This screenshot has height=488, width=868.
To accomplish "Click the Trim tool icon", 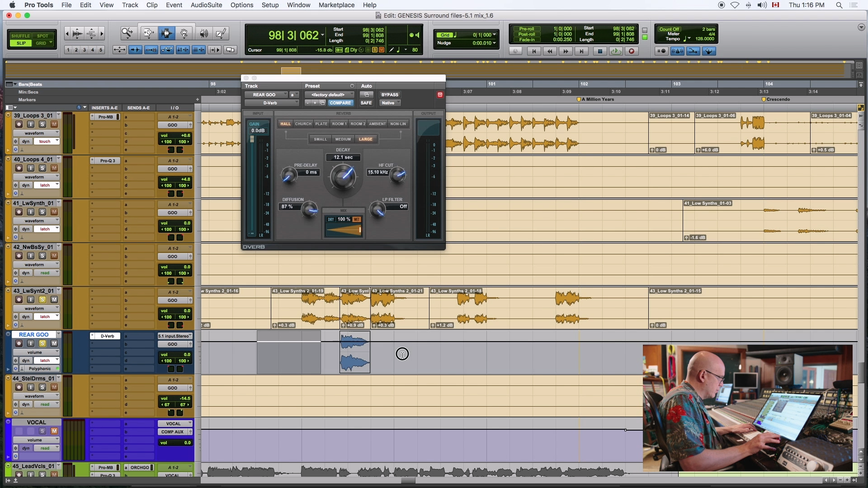I will [x=148, y=33].
